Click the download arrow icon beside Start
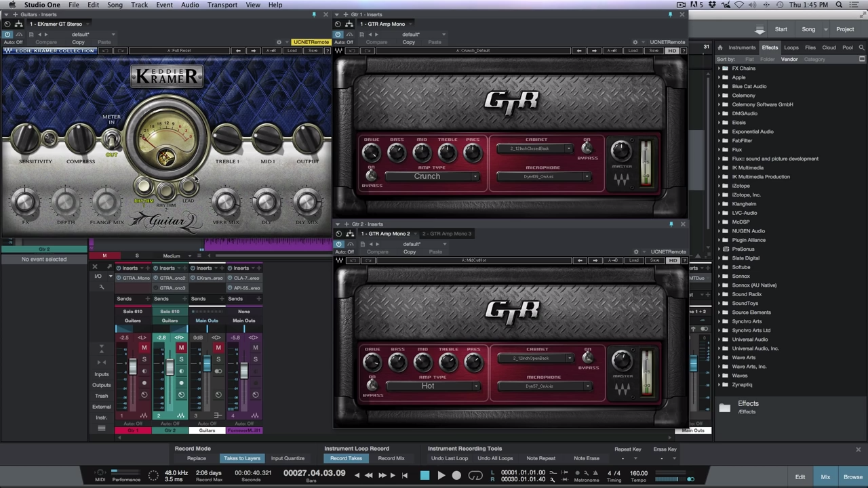868x488 pixels. pos(759,29)
